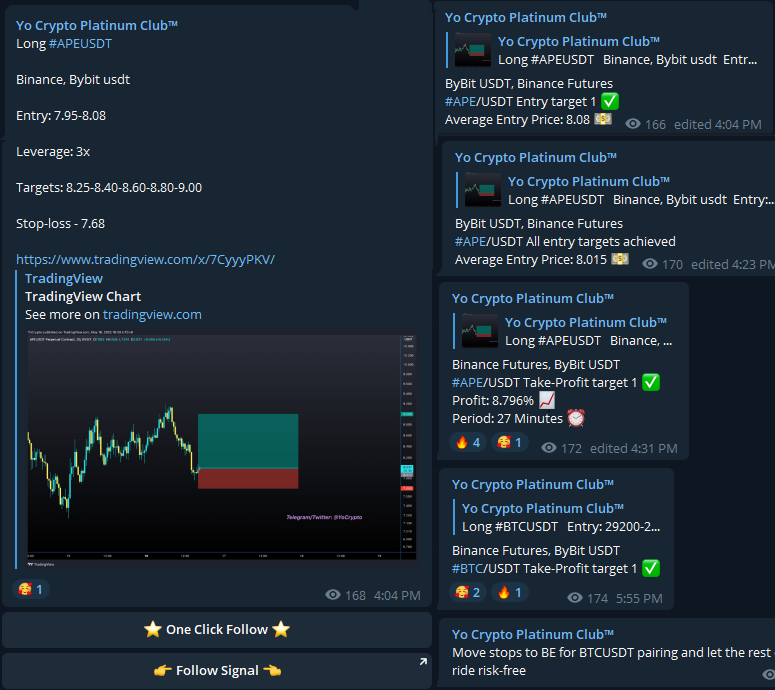Click the 'edited 4:31 PM' timestamp
The height and width of the screenshot is (690, 775).
click(x=634, y=448)
